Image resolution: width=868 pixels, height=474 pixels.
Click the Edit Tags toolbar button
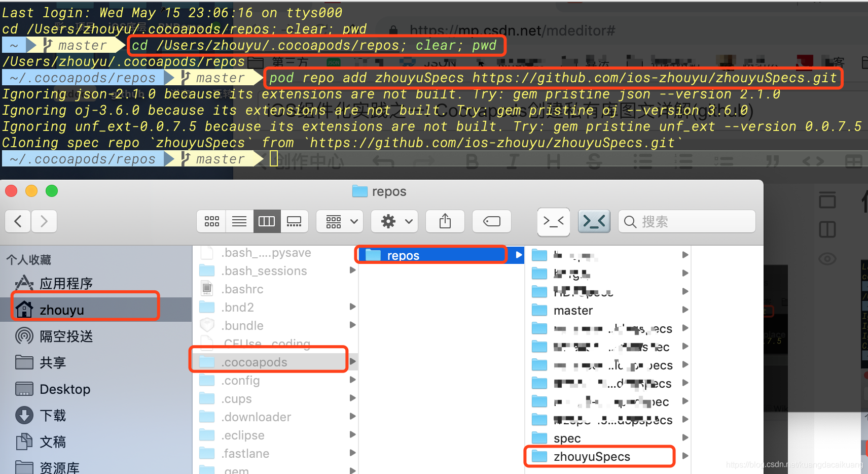492,221
